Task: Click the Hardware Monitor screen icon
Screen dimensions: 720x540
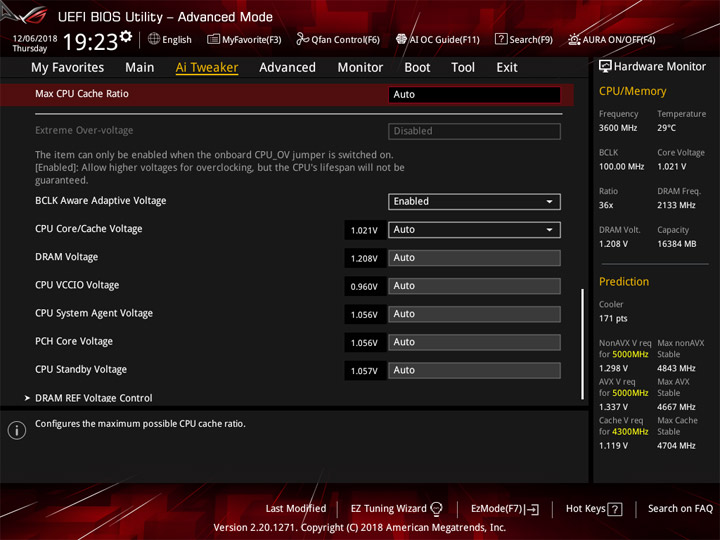Action: point(605,67)
